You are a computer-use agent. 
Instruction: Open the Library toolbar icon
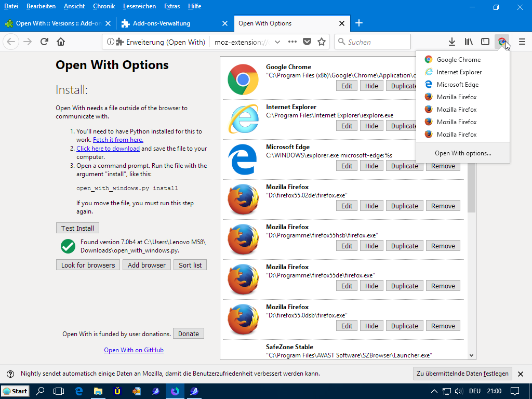click(x=469, y=42)
